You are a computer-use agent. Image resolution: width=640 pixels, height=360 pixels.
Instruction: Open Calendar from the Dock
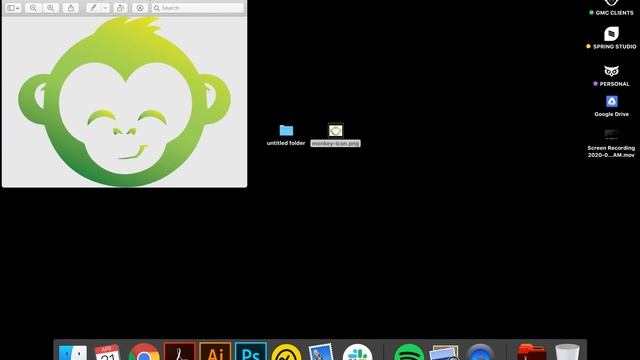click(108, 352)
